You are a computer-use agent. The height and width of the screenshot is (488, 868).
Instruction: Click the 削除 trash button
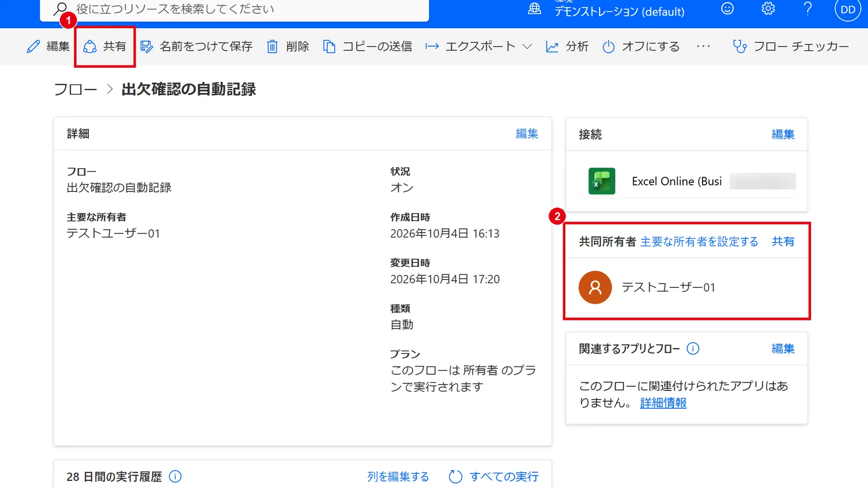click(288, 47)
